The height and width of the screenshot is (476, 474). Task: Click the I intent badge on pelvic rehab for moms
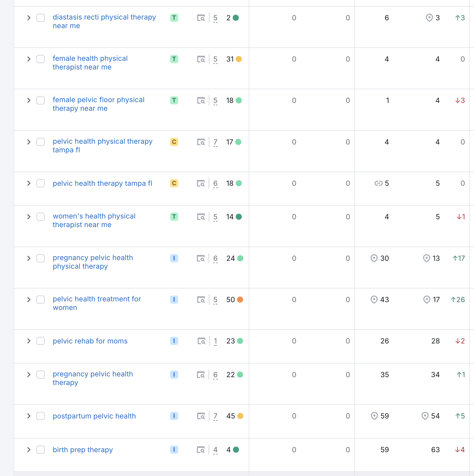point(174,341)
